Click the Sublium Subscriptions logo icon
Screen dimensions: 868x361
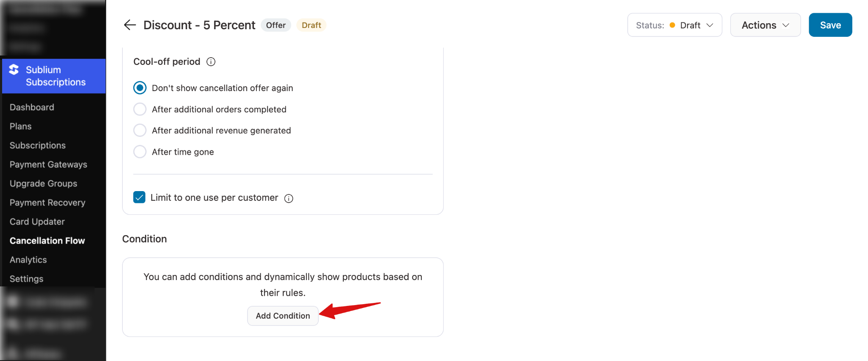(x=14, y=69)
